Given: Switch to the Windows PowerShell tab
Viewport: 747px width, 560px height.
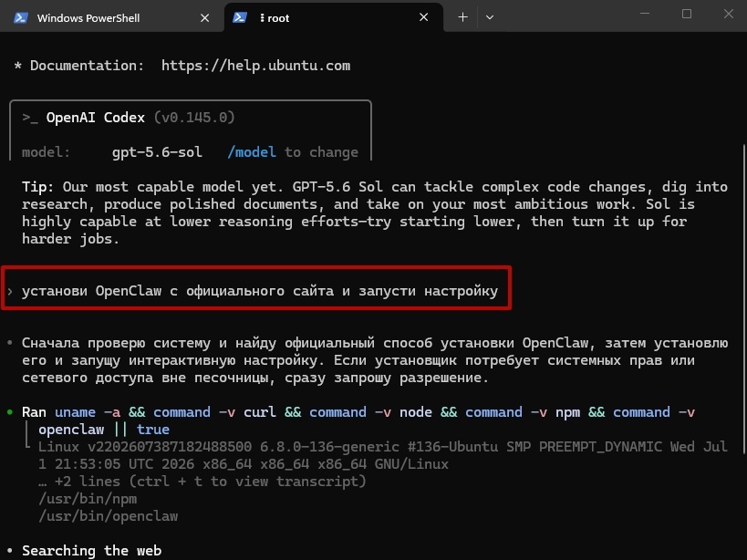Looking at the screenshot, I should (112, 17).
